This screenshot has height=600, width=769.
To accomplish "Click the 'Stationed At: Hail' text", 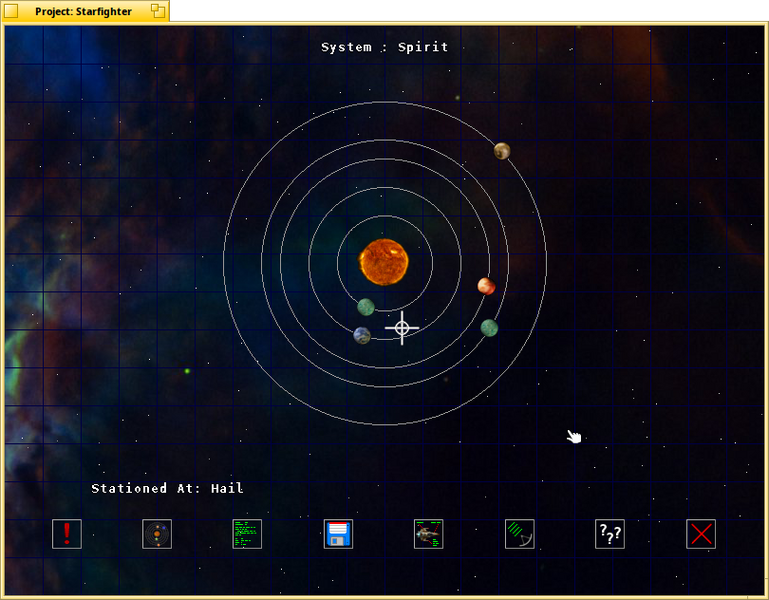I will [167, 488].
